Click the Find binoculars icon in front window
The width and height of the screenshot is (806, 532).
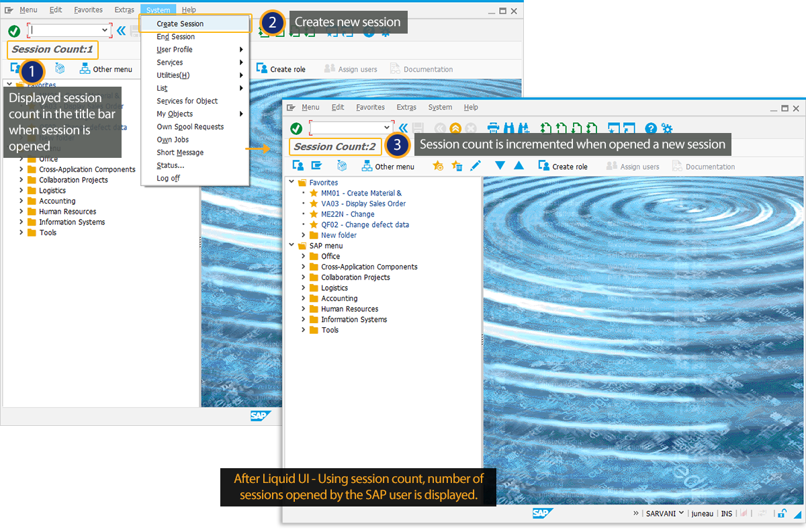pyautogui.click(x=508, y=128)
